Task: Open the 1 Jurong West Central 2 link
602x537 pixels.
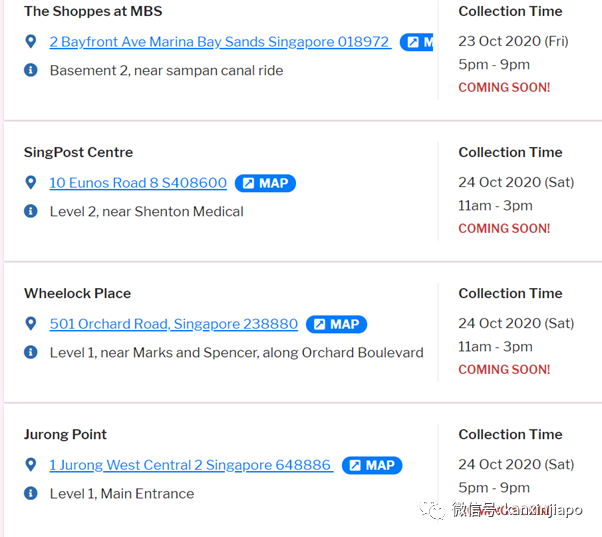Action: tap(190, 465)
